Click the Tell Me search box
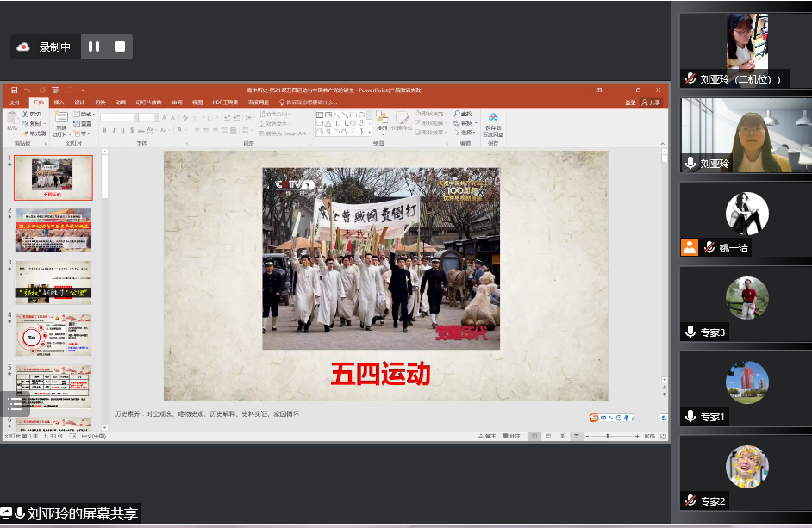 pos(308,102)
